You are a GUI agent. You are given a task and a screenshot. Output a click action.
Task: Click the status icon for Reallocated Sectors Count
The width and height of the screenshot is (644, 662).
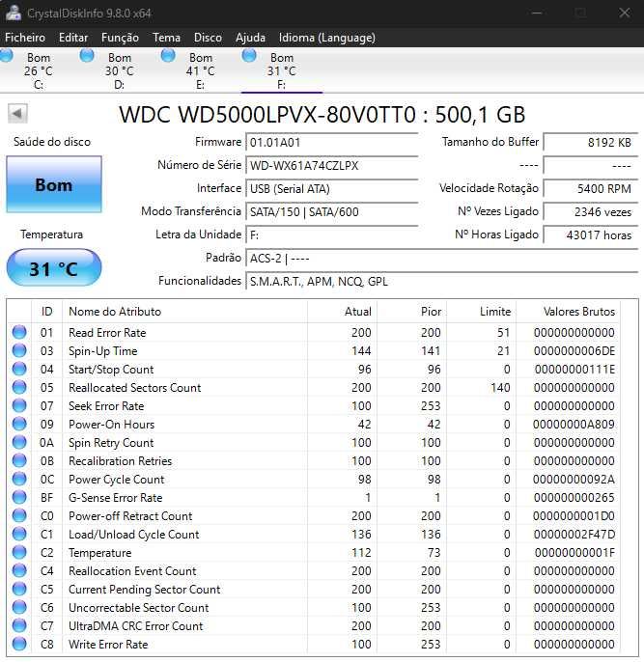click(19, 387)
